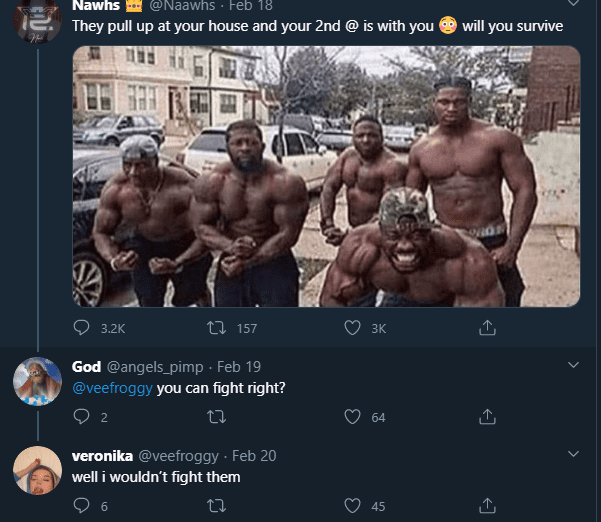Screen dimensions: 601x522
Task: Like veronika's tweet showing 45 likes
Action: click(352, 506)
